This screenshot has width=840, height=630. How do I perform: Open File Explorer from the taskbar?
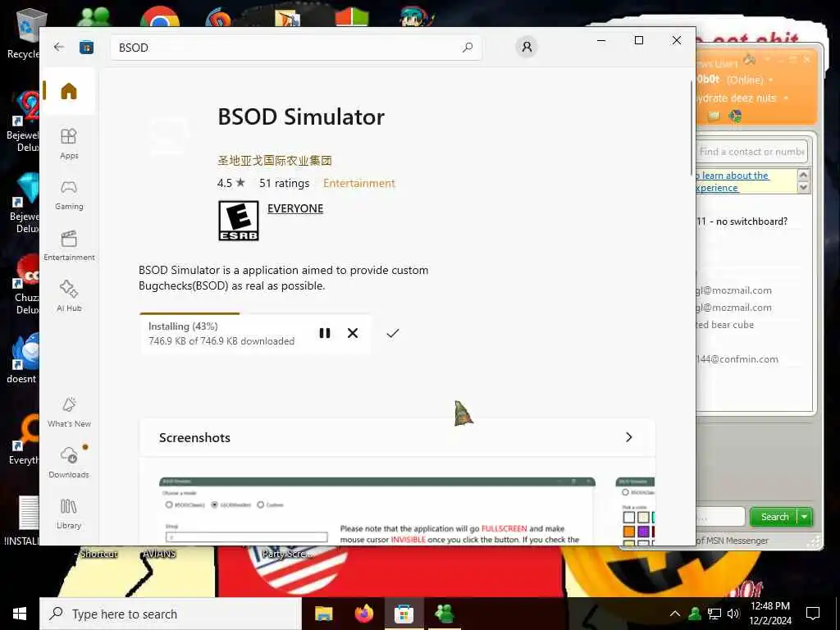click(x=323, y=614)
